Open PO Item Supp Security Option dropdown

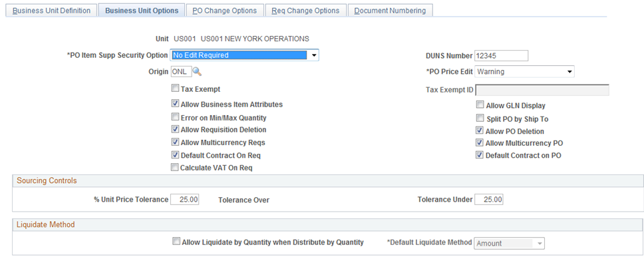244,55
